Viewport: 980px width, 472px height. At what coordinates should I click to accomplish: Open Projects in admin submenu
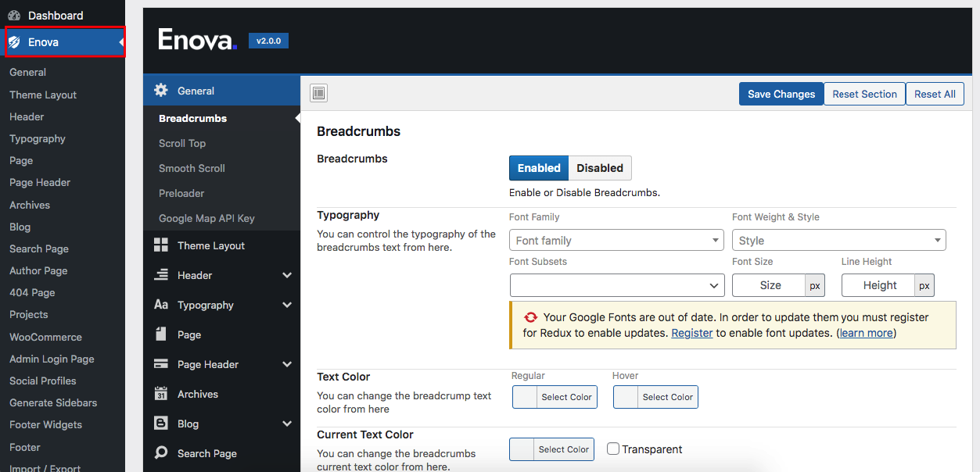pyautogui.click(x=29, y=314)
